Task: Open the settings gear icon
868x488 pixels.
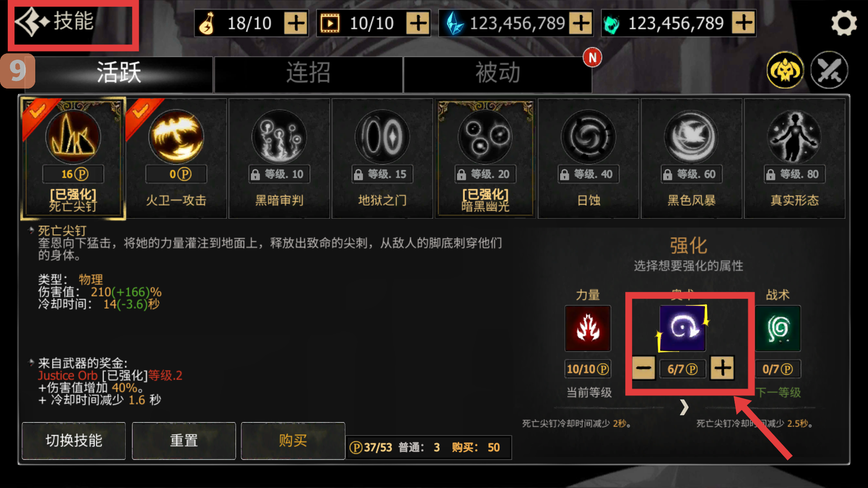Action: pos(844,23)
